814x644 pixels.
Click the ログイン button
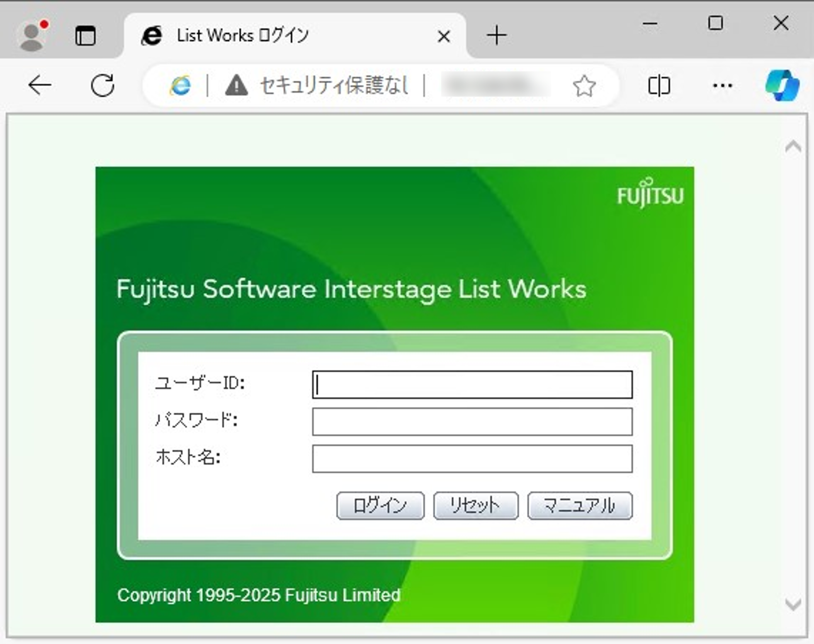coord(380,506)
